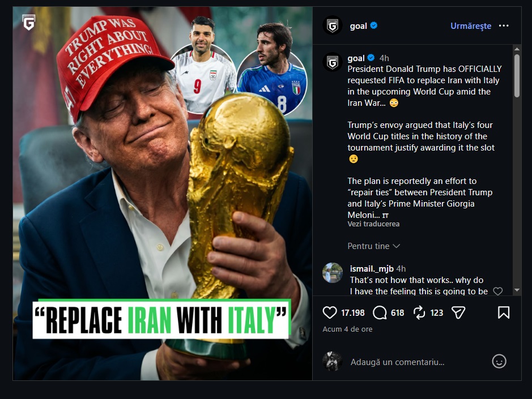This screenshot has width=532, height=399.
Task: Like ismail._mjb's comment with the small heart
Action: (x=497, y=291)
